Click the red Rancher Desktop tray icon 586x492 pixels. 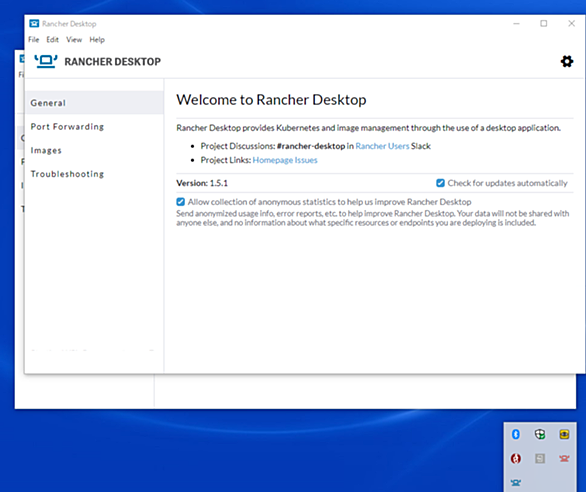tap(564, 458)
